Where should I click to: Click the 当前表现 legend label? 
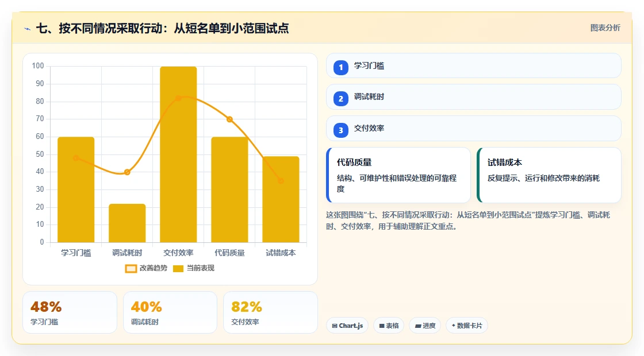tap(201, 268)
